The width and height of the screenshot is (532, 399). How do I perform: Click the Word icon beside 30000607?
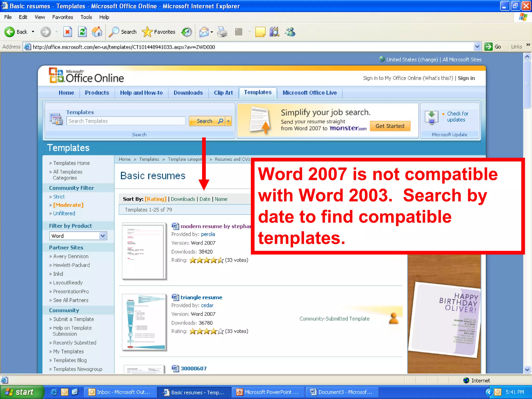(175, 368)
